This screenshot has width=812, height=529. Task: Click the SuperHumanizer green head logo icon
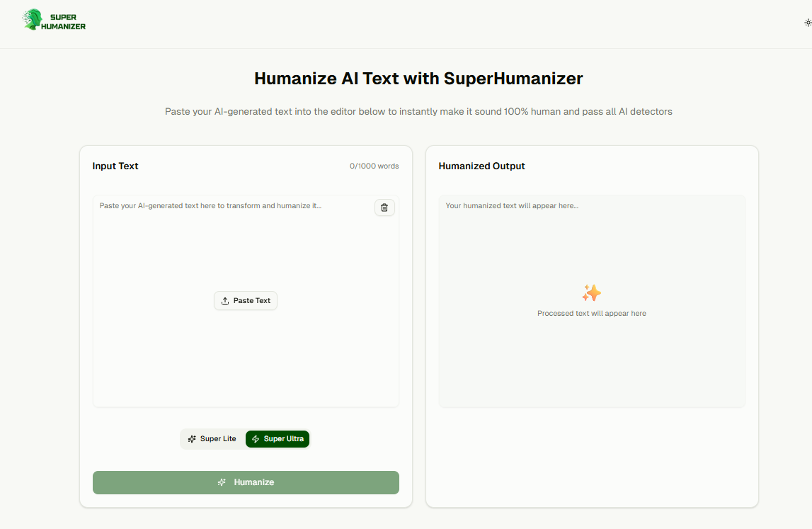(x=32, y=20)
